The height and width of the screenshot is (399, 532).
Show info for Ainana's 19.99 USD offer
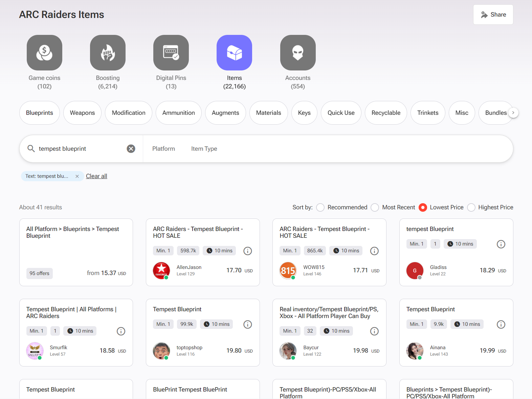tap(501, 324)
